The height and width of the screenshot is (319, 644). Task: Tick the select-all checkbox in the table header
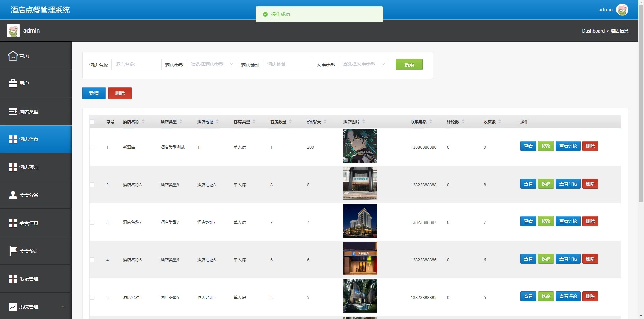coord(92,122)
